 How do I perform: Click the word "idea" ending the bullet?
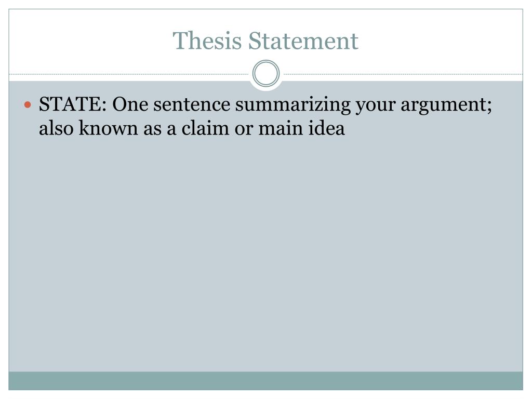326,128
